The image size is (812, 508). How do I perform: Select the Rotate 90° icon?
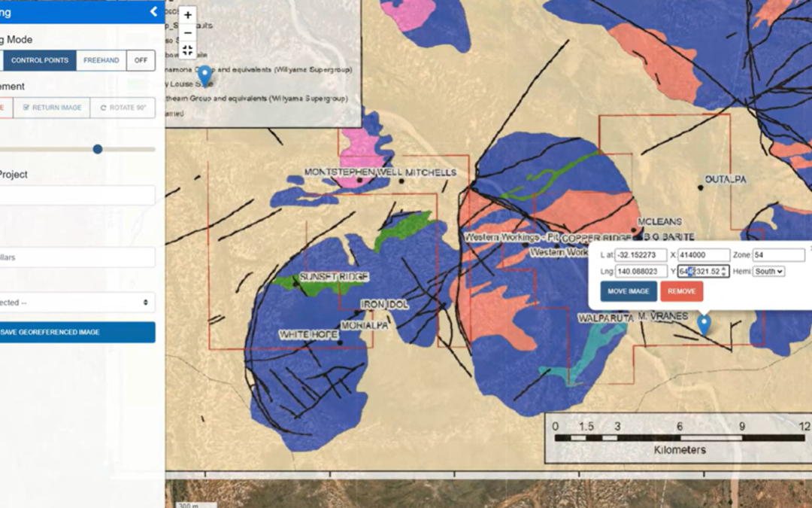[x=123, y=107]
